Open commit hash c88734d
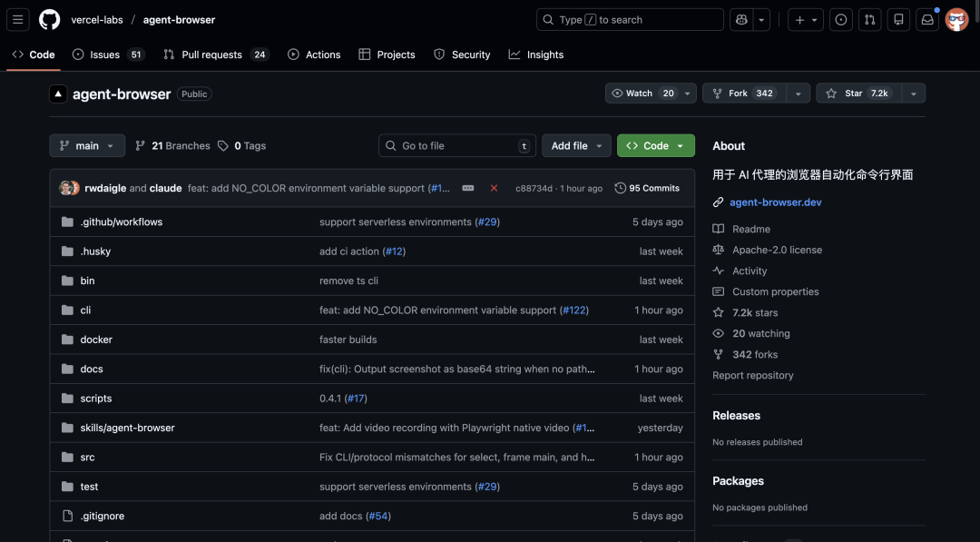Viewport: 980px width, 542px height. pyautogui.click(x=534, y=188)
